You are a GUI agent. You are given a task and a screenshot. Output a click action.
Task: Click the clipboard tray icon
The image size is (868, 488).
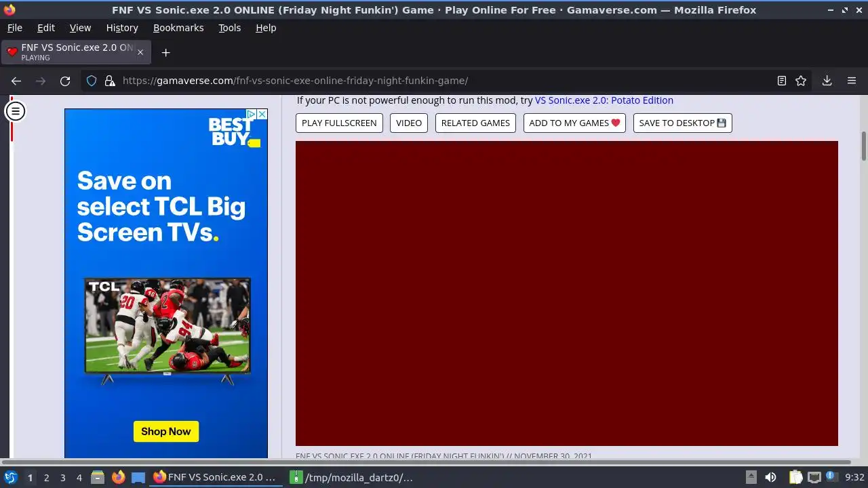(795, 477)
